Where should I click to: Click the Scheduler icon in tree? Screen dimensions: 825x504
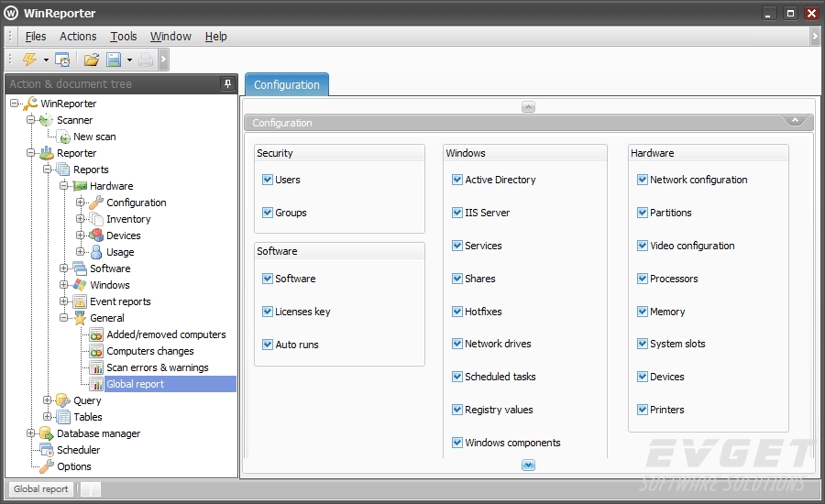point(47,450)
